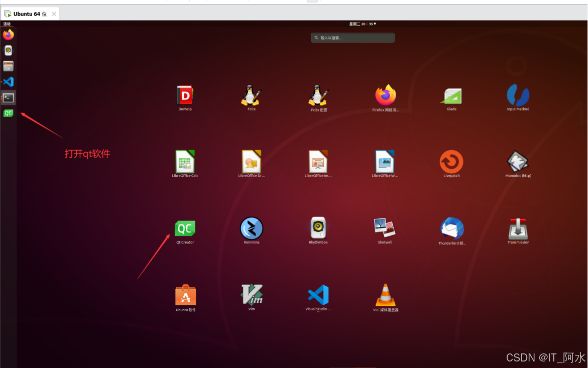The image size is (588, 368).
Task: Launch Visual Studio Code from app grid
Action: 318,295
